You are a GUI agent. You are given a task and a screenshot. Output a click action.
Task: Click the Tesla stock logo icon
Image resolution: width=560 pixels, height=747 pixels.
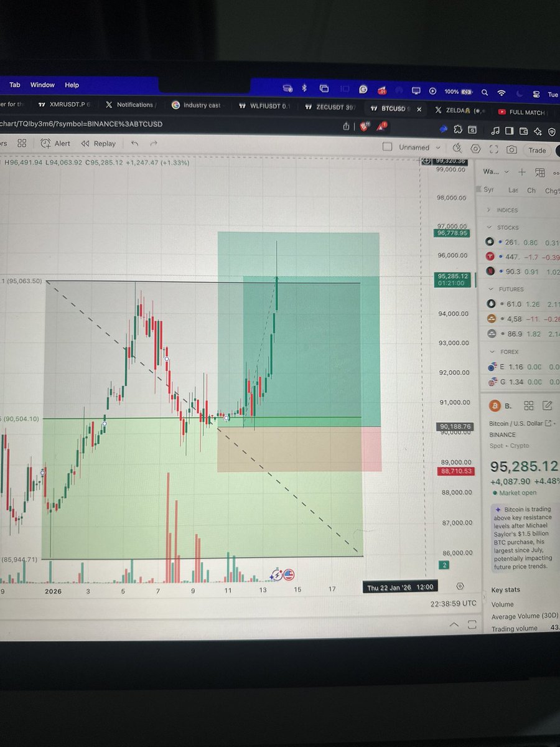(490, 257)
